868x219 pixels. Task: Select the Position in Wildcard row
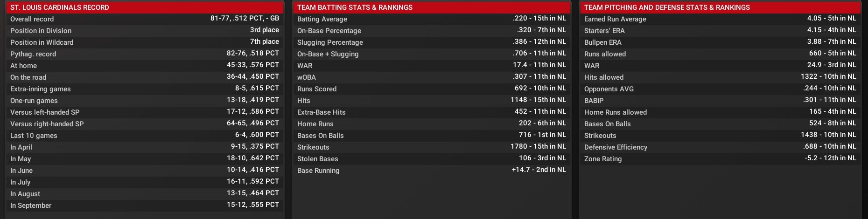pyautogui.click(x=145, y=42)
